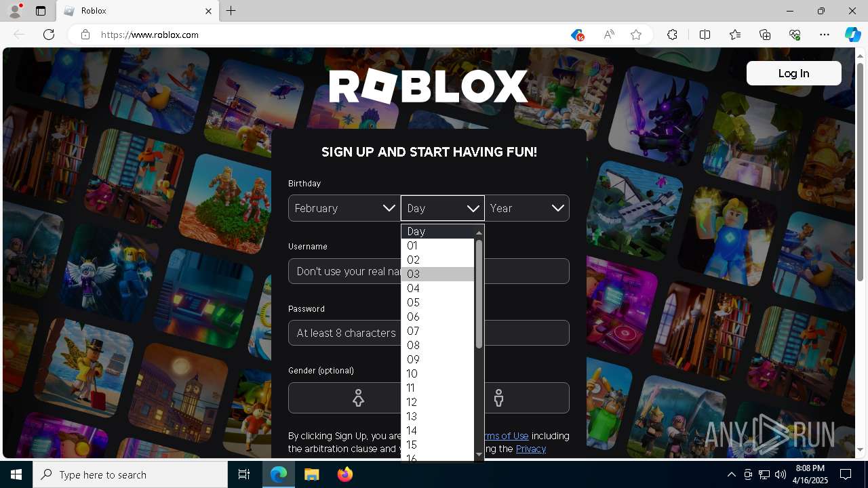The image size is (868, 488).
Task: Click the Password input field
Action: (x=429, y=333)
